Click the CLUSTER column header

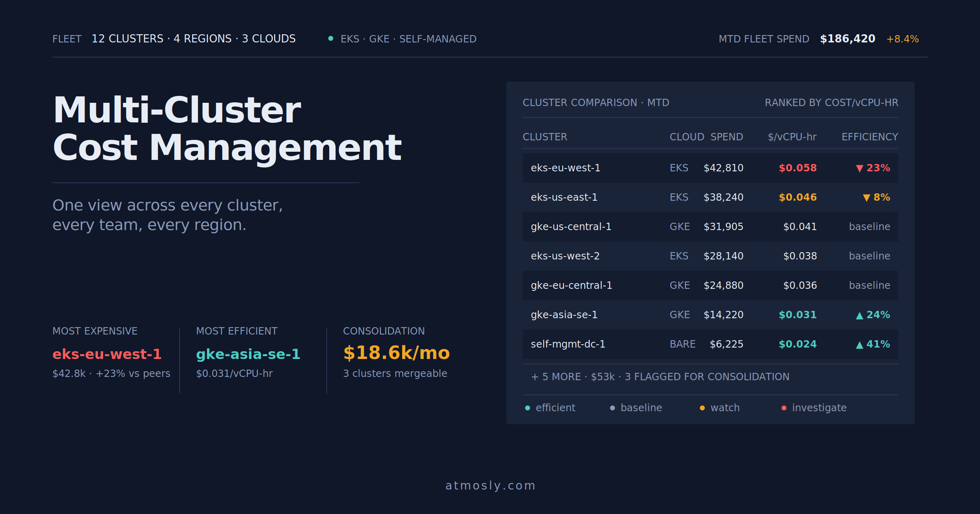click(x=545, y=137)
